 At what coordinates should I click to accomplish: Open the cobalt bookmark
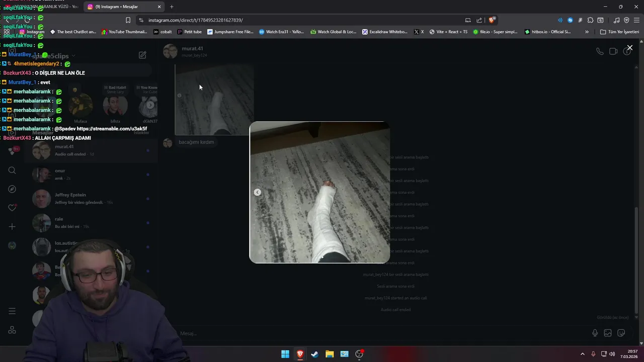click(163, 32)
